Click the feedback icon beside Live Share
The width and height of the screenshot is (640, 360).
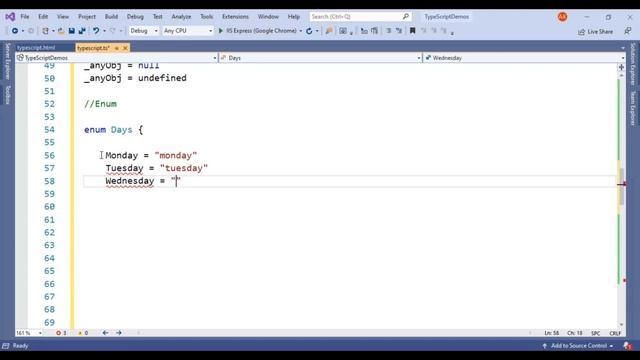[628, 31]
